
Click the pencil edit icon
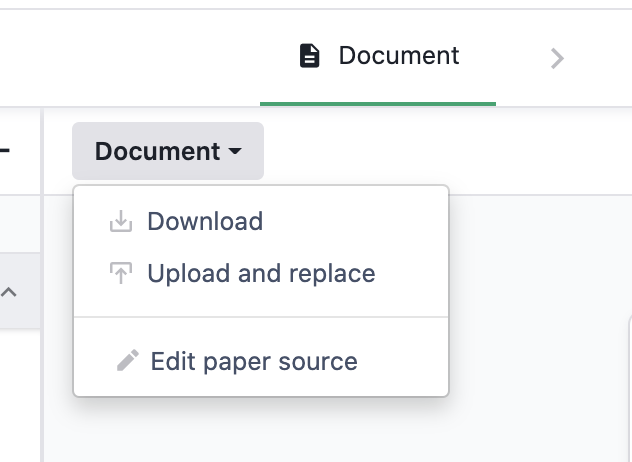(128, 360)
